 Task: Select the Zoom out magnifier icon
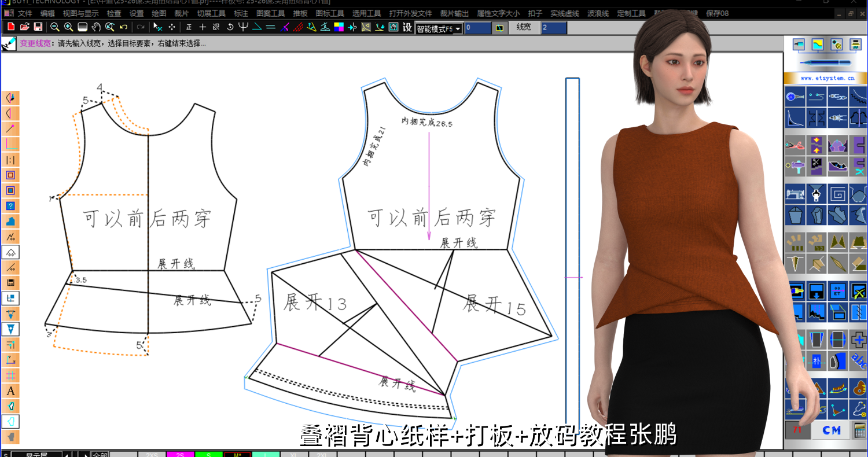tap(55, 27)
